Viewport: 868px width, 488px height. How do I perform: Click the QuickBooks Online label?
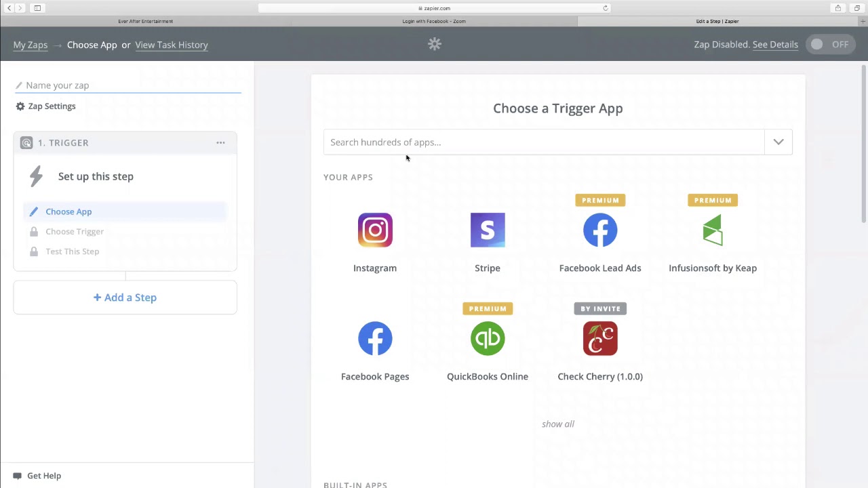tap(488, 377)
